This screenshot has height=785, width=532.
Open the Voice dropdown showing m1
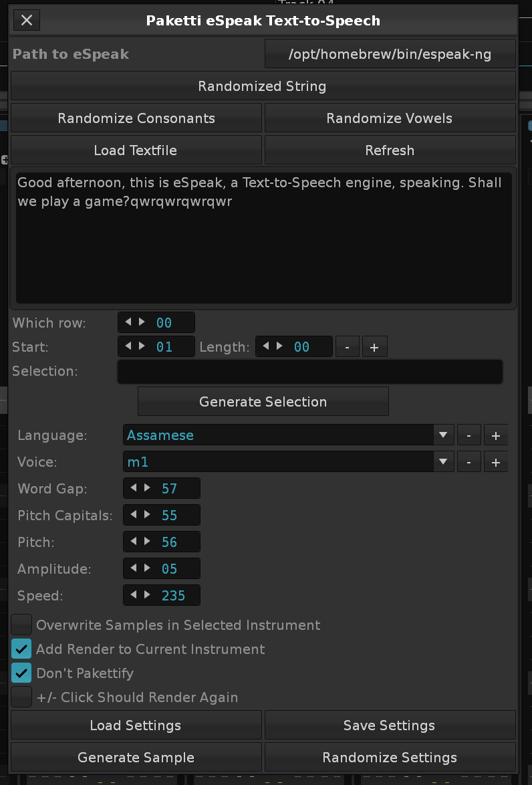tap(288, 462)
